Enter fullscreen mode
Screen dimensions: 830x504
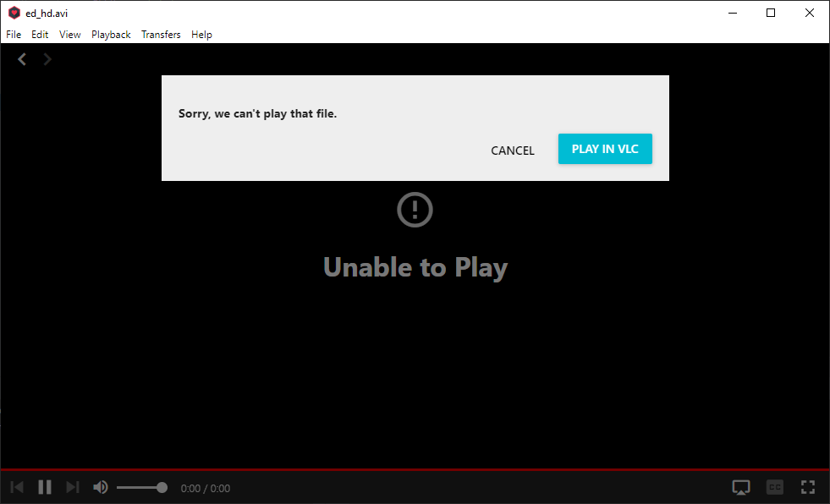pyautogui.click(x=808, y=487)
